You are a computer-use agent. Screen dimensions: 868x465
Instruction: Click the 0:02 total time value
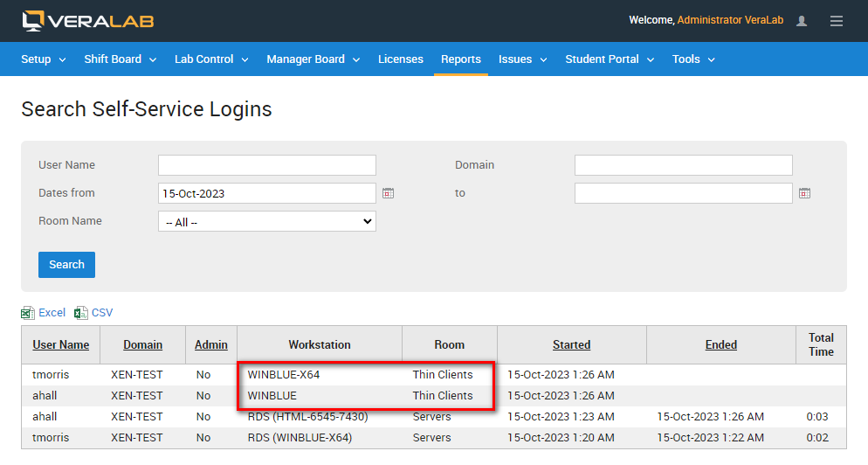817,438
